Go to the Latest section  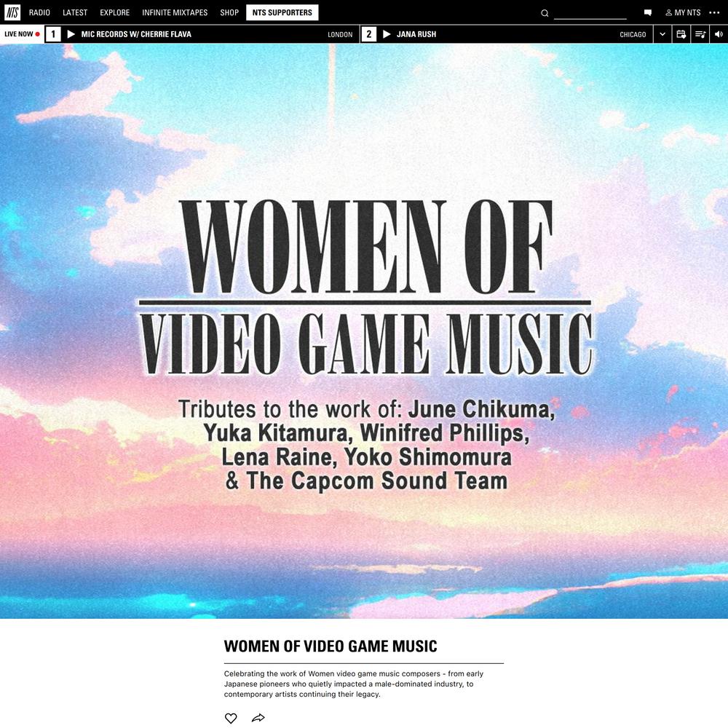tap(75, 12)
